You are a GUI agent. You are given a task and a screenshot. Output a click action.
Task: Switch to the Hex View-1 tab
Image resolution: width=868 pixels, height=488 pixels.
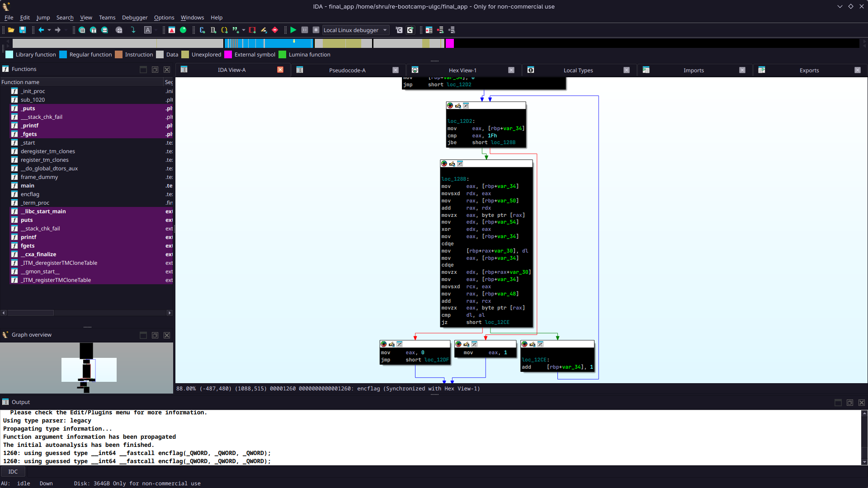point(462,70)
